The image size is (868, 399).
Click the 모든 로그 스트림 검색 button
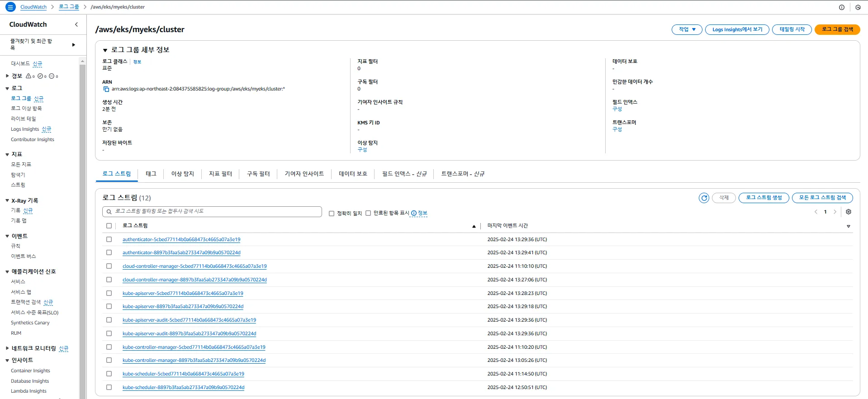[822, 198]
